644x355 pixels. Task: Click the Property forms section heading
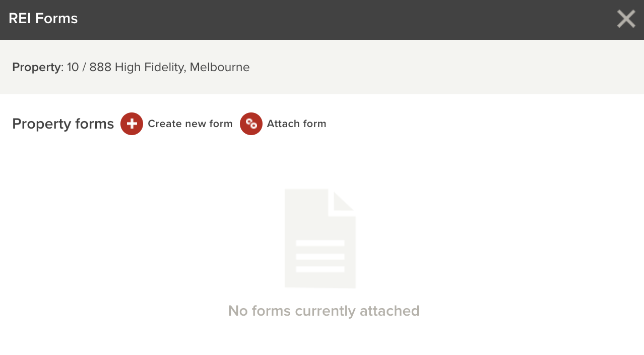[63, 124]
